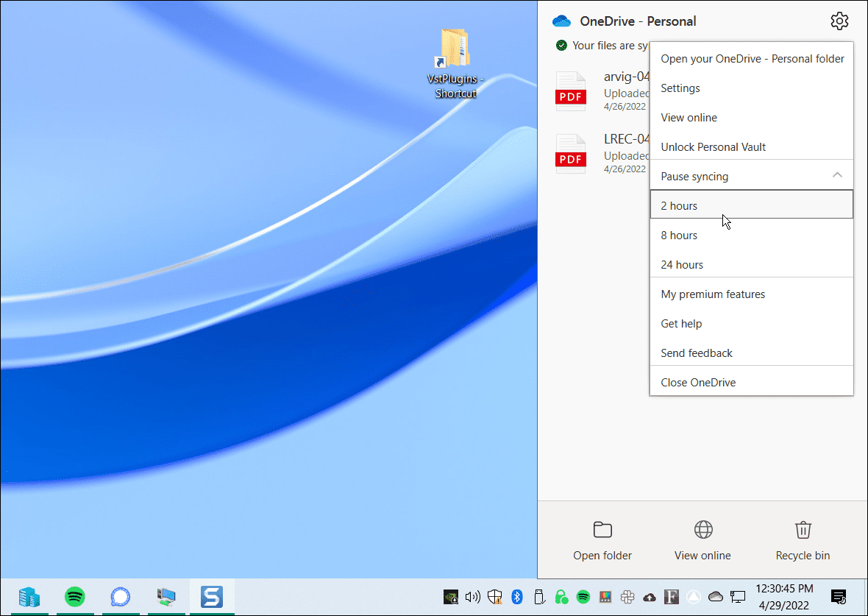868x616 pixels.
Task: Open My premium features
Action: coord(752,294)
